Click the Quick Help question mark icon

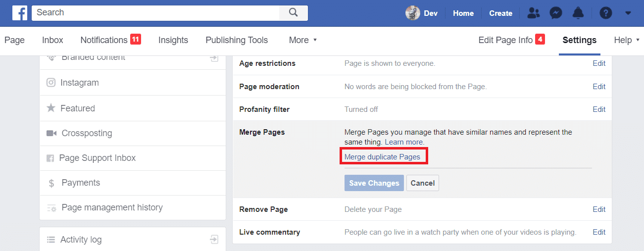605,13
